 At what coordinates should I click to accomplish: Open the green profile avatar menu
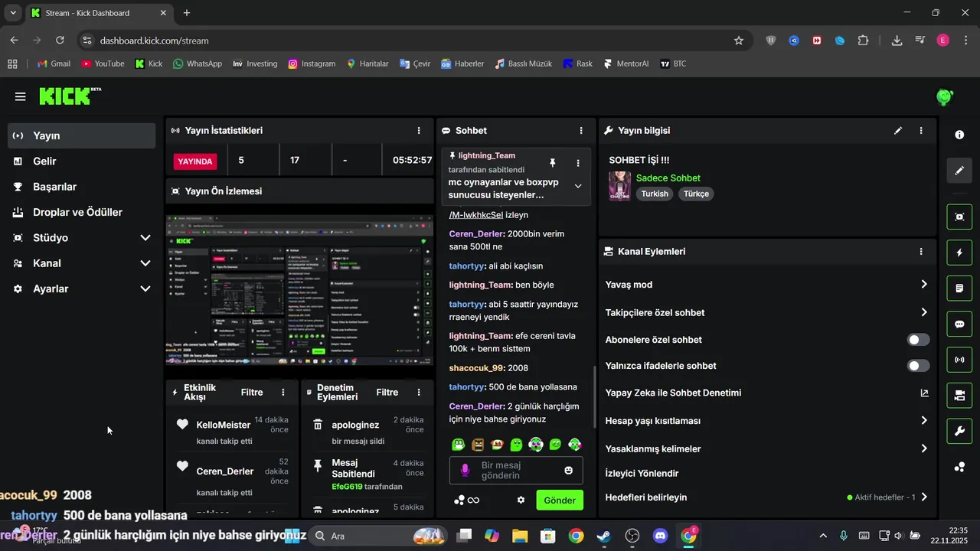tap(945, 97)
